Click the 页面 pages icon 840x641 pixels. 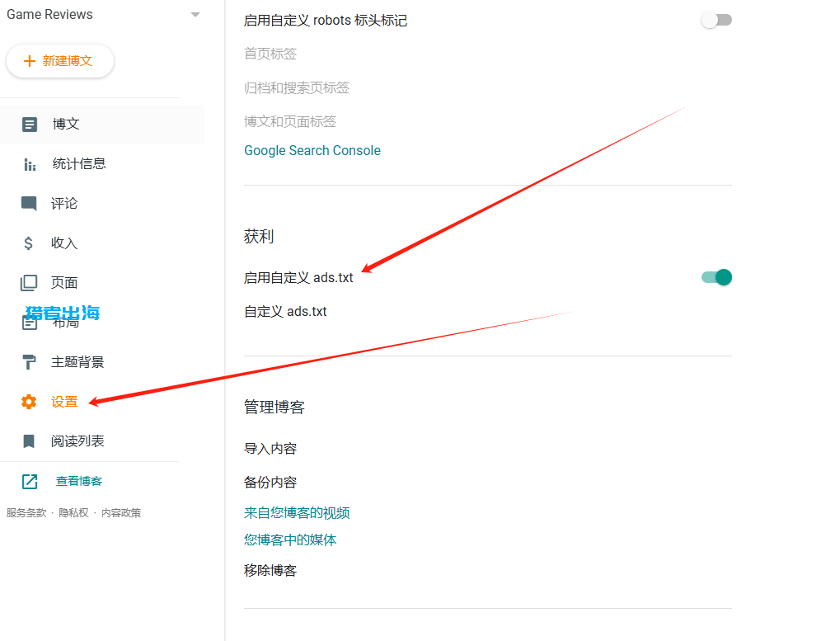[29, 283]
